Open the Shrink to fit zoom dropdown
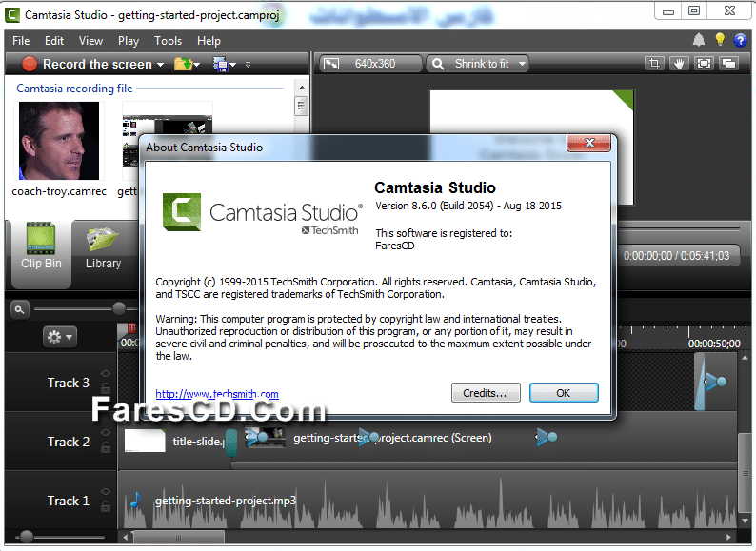Screen dimensions: 756x551 click(x=522, y=64)
